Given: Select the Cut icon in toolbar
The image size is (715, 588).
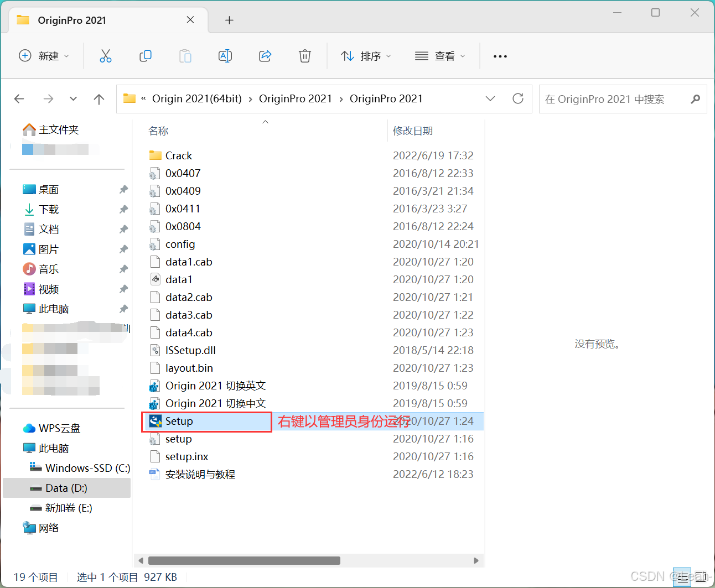Looking at the screenshot, I should [106, 55].
